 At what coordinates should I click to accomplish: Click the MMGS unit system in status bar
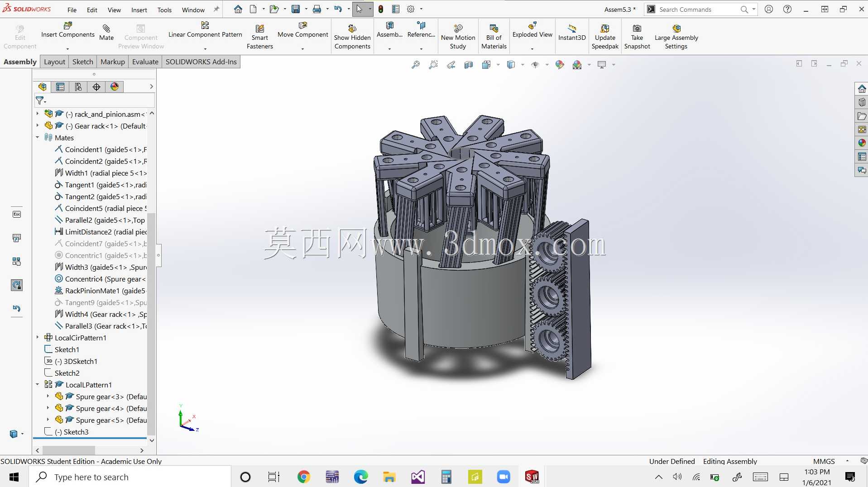(x=824, y=461)
